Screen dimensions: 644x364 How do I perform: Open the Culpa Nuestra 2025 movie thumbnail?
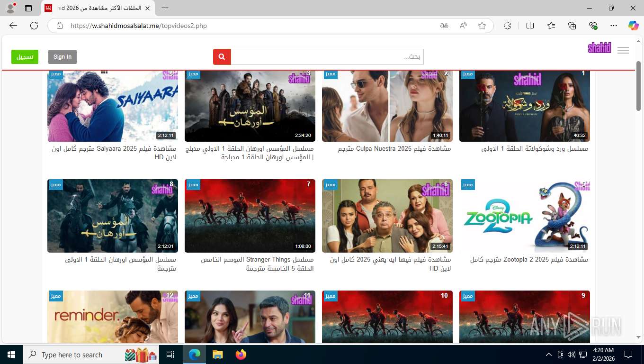(387, 105)
